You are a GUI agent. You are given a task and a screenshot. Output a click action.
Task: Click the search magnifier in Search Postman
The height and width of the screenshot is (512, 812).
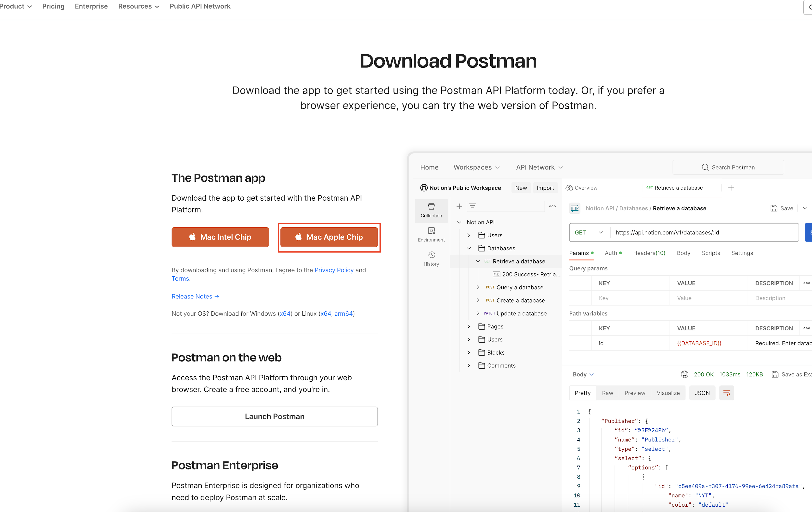(705, 167)
